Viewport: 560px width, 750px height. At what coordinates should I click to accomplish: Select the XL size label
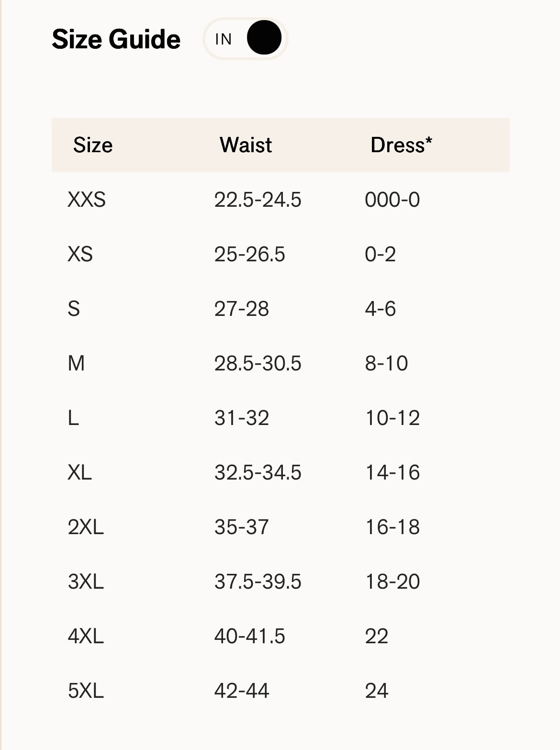(x=80, y=472)
